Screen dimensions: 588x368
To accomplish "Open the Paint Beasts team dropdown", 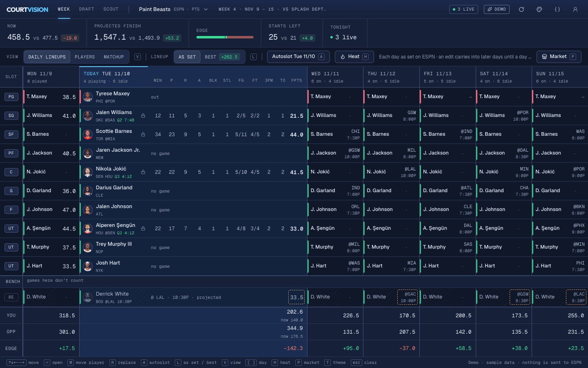I will click(174, 9).
